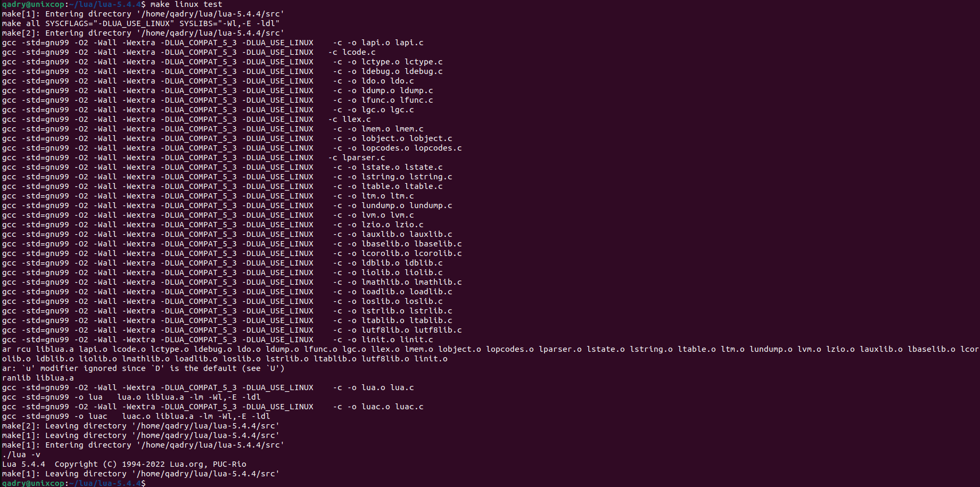Click the 'llex.c' compile line
The image size is (980, 487).
[186, 119]
